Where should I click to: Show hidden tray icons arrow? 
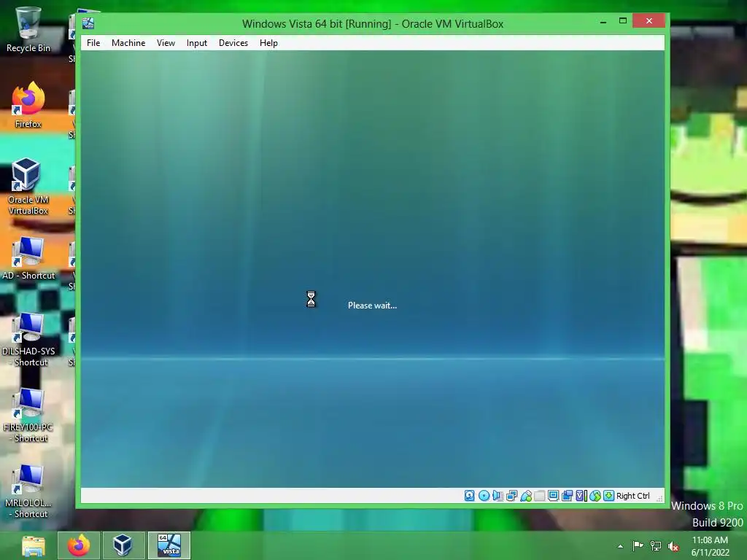[x=620, y=546]
